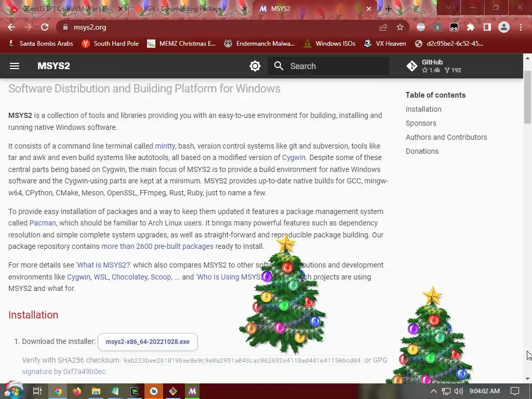Open the tab search chevron dropdown

[448, 7]
